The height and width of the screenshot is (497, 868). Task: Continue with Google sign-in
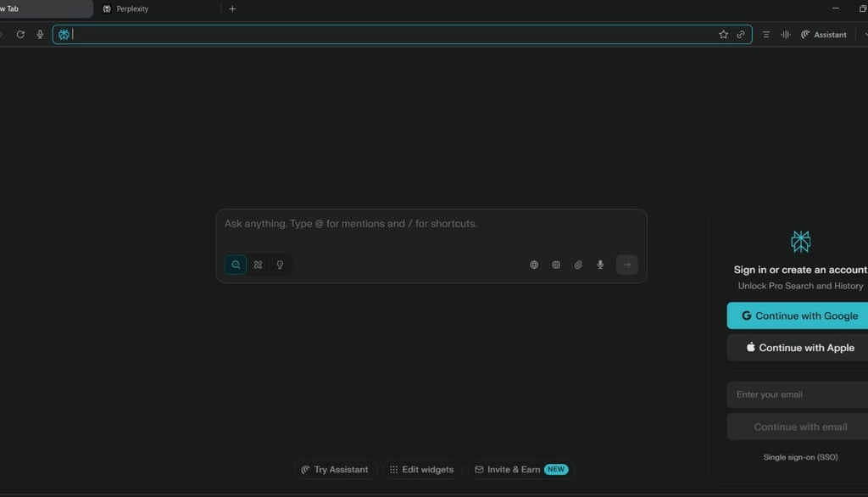pyautogui.click(x=797, y=316)
